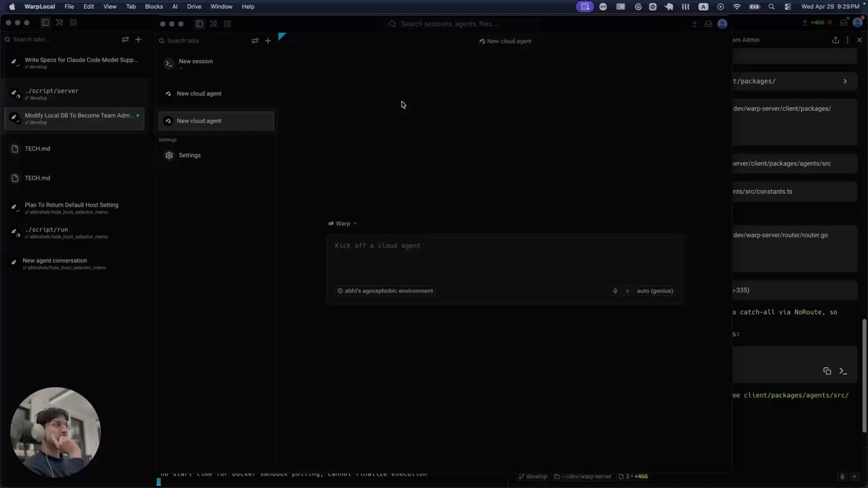Viewport: 868px width, 488px height.
Task: Open grid view icon in front window
Action: click(227, 24)
